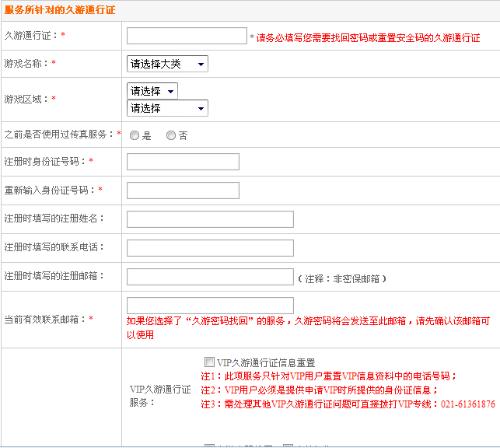Open the 请选择大类 game name dropdown
This screenshot has width=500, height=448.
click(167, 64)
